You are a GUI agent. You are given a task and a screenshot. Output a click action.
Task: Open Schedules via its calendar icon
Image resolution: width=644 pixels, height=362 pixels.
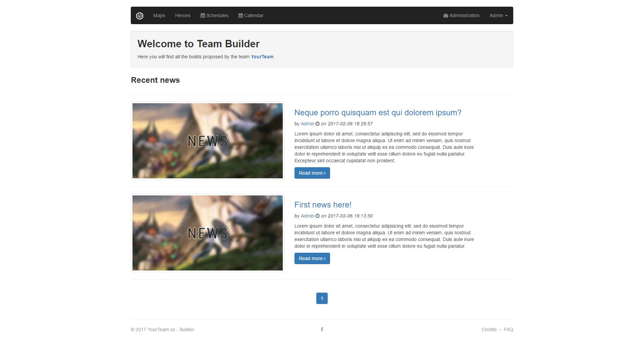click(203, 16)
